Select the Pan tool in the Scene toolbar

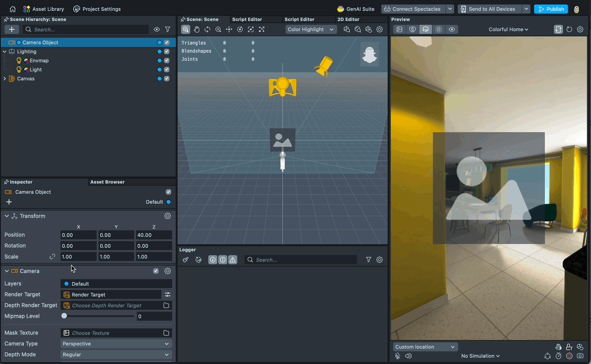pos(197,29)
